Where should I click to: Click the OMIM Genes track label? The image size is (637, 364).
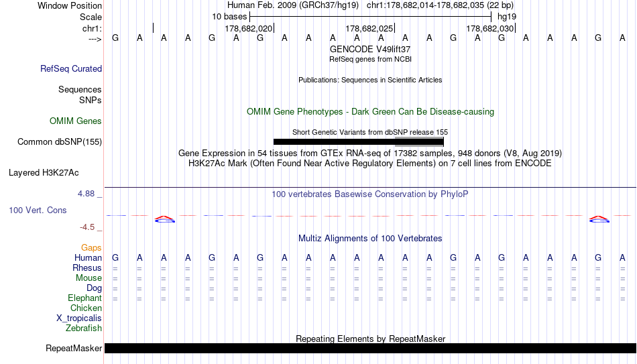tap(75, 121)
